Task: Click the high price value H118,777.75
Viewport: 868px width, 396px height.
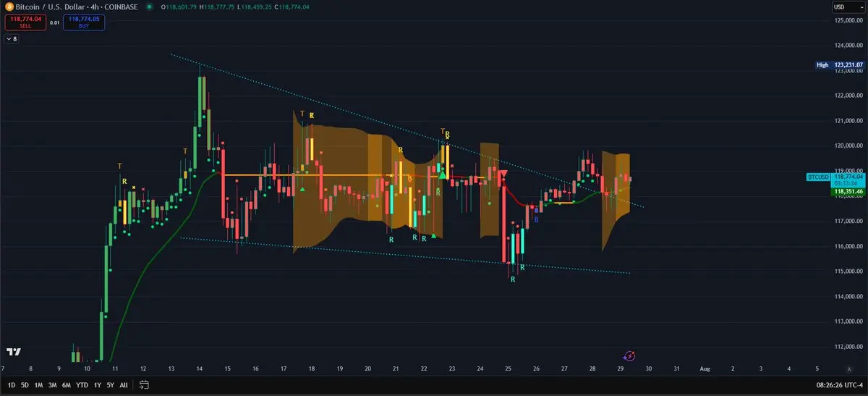Action: [x=218, y=7]
